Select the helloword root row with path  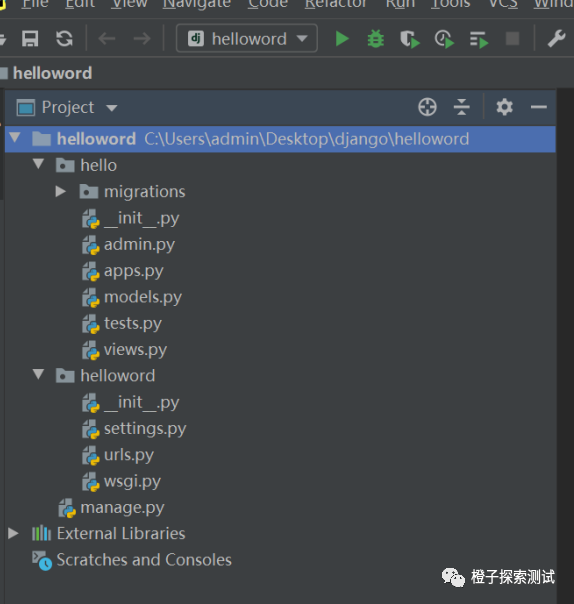[280, 139]
